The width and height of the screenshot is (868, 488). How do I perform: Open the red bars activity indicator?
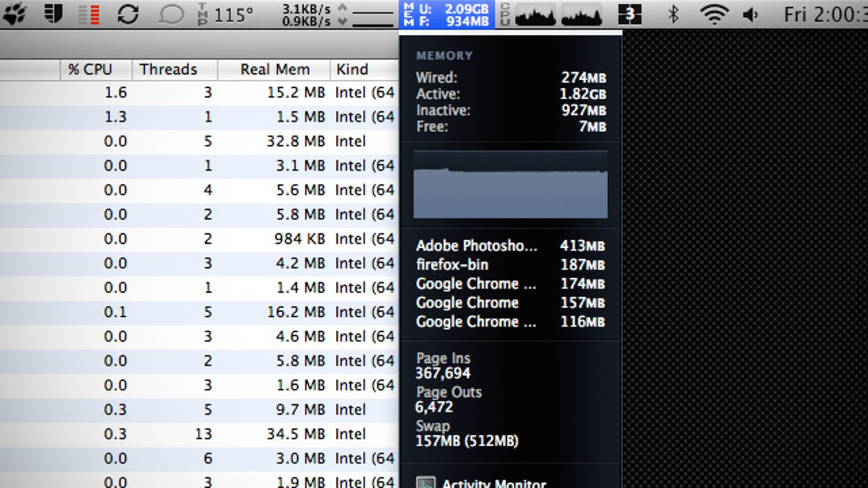click(90, 14)
